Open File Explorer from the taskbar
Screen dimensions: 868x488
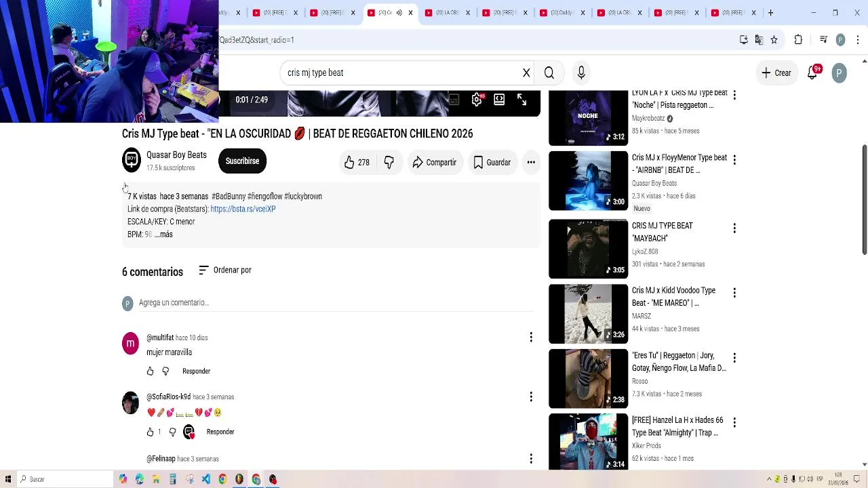[156, 479]
